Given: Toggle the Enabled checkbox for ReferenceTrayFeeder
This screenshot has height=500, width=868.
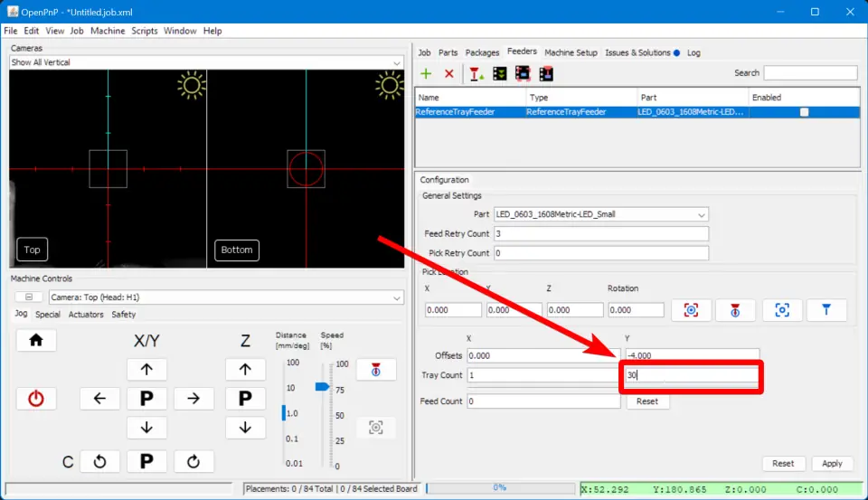Looking at the screenshot, I should [804, 112].
